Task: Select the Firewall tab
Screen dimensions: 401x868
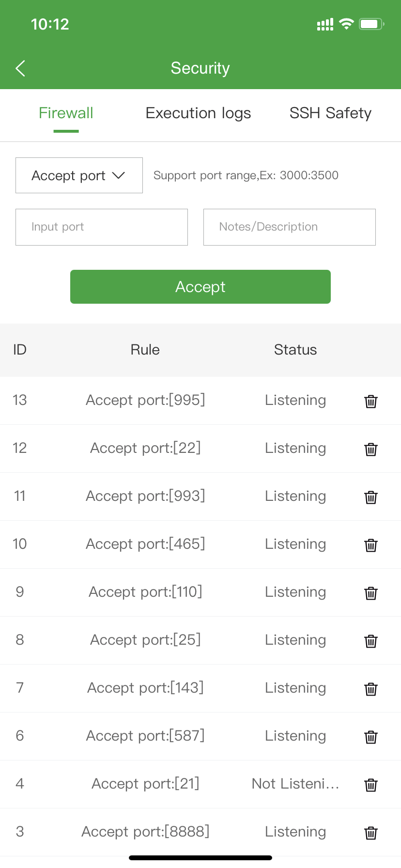Action: [66, 113]
